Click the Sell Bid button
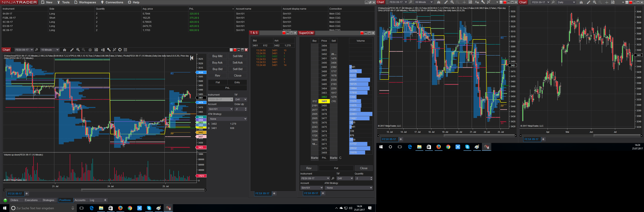 pyautogui.click(x=238, y=69)
